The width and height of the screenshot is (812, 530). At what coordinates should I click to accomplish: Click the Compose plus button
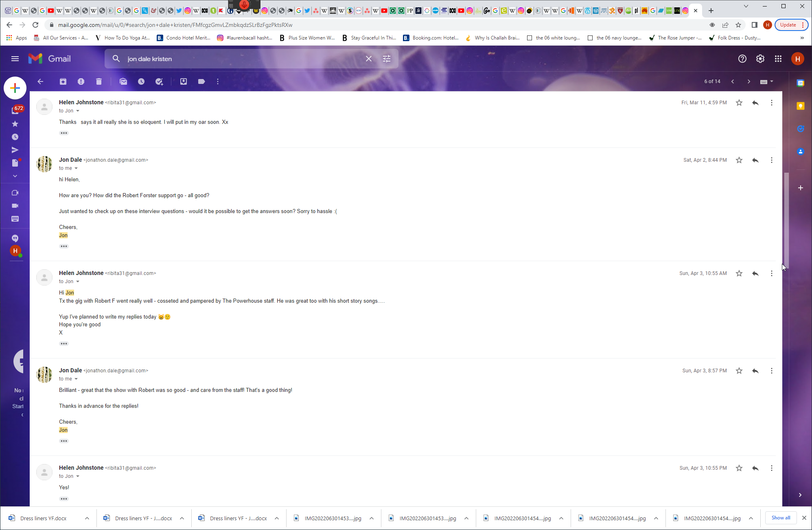coord(15,88)
